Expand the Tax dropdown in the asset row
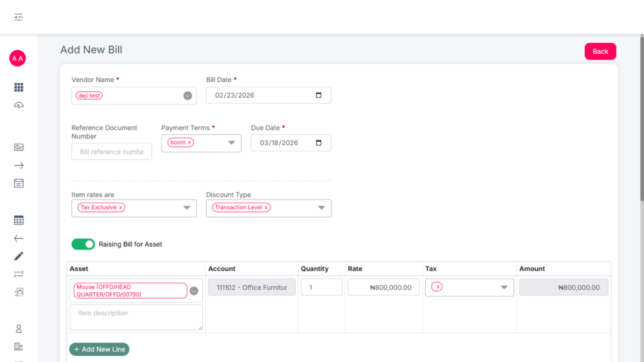Screen dimensions: 644x362 pos(504,288)
